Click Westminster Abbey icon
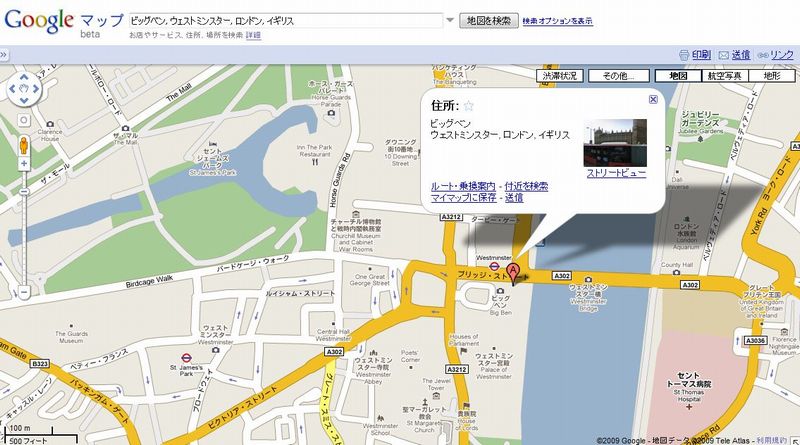 coord(373,353)
